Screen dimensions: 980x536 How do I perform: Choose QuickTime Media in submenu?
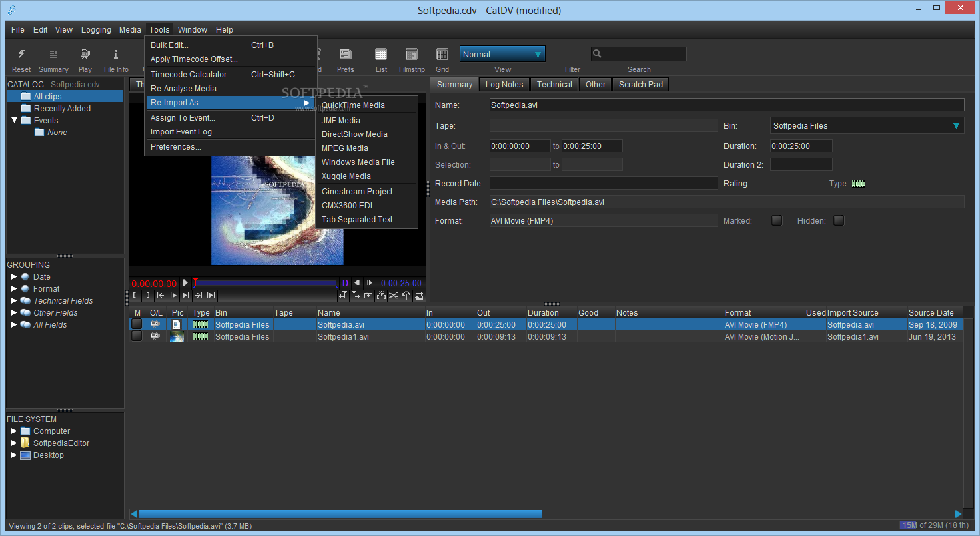[x=366, y=105]
